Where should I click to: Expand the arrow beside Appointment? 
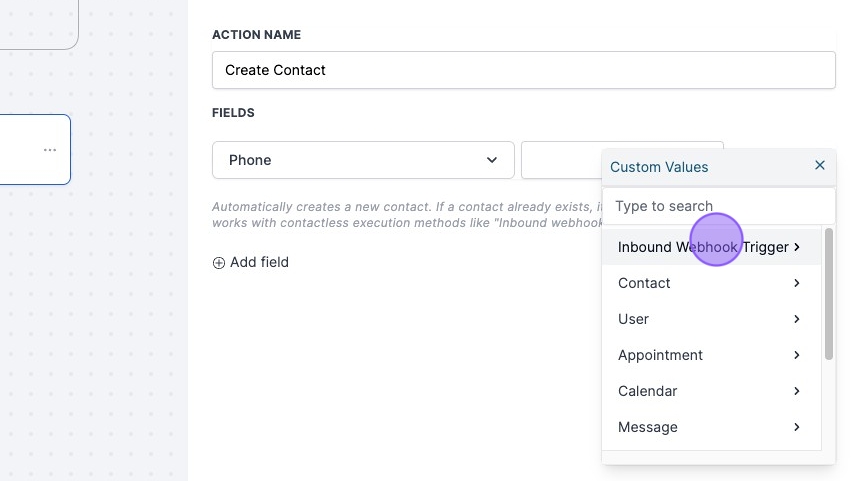click(x=797, y=355)
